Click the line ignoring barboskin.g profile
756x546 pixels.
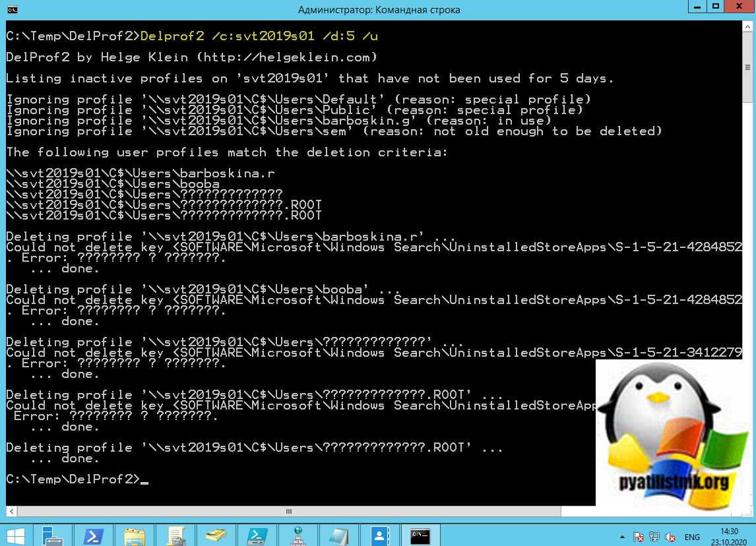tap(278, 121)
